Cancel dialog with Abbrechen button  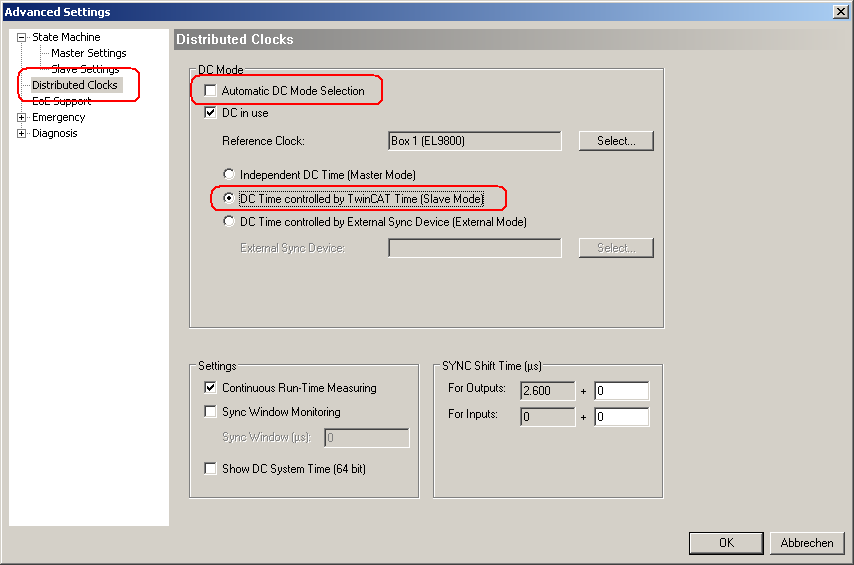(806, 543)
